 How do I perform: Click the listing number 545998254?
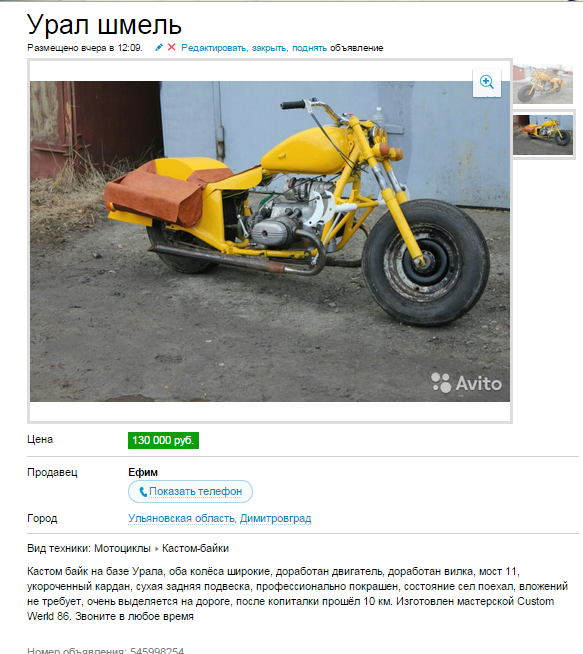pos(157,651)
